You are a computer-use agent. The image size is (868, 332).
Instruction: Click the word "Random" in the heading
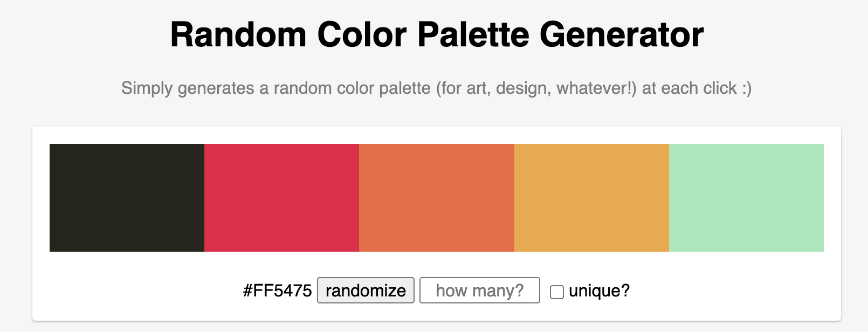[238, 35]
